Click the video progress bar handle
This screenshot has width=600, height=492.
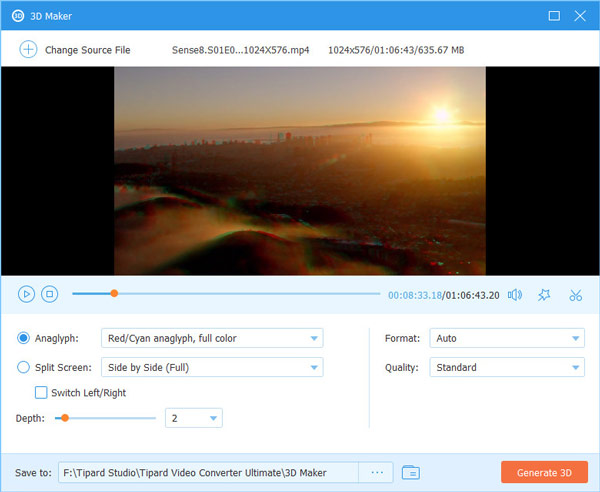pyautogui.click(x=114, y=293)
